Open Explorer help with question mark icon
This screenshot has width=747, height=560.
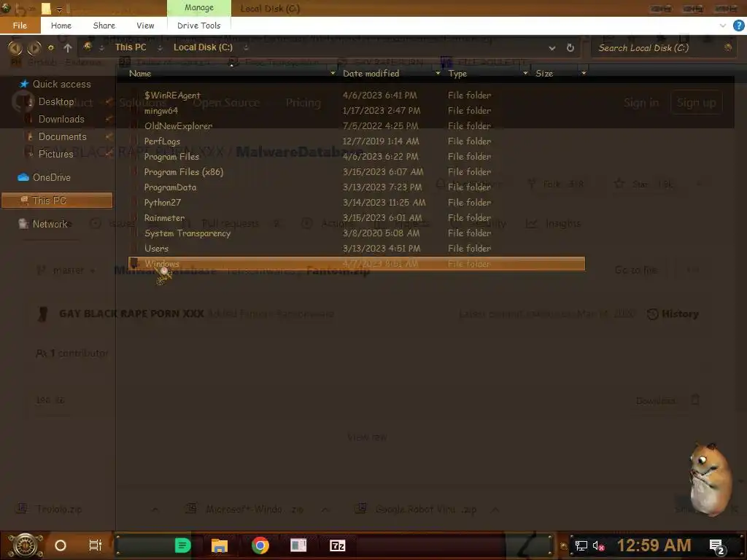(738, 26)
